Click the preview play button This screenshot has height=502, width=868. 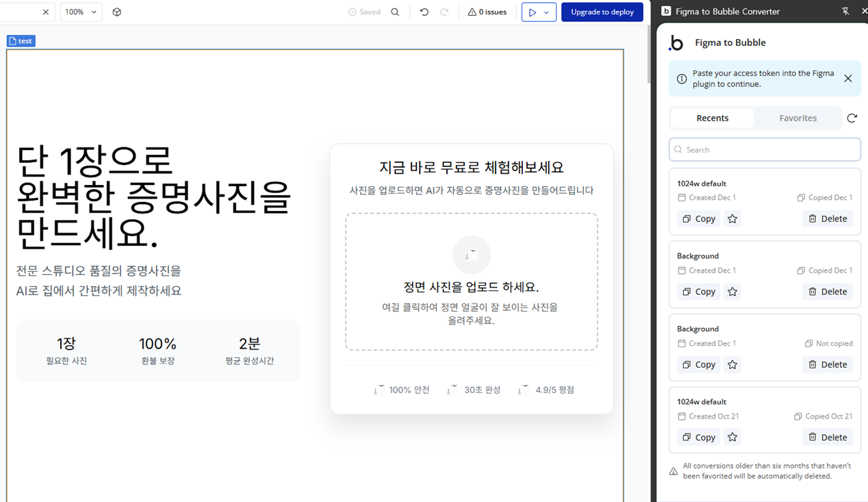533,12
